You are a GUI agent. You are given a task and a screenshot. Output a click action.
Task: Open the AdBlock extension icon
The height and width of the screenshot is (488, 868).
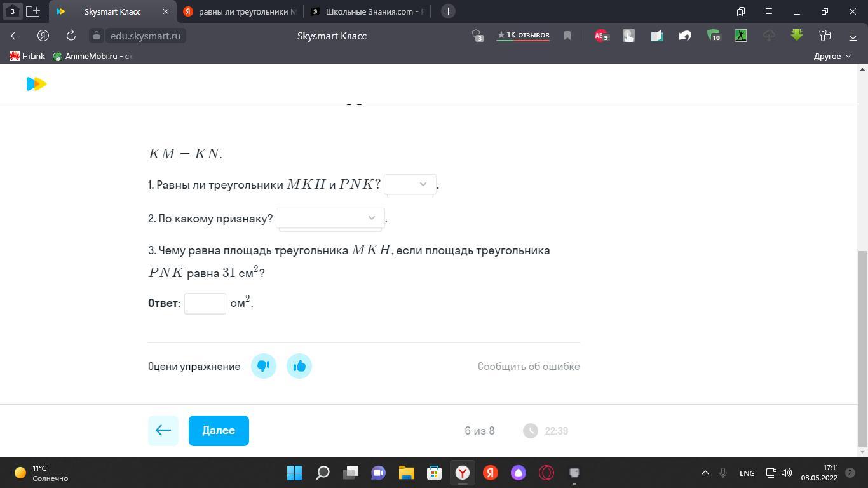pyautogui.click(x=600, y=36)
